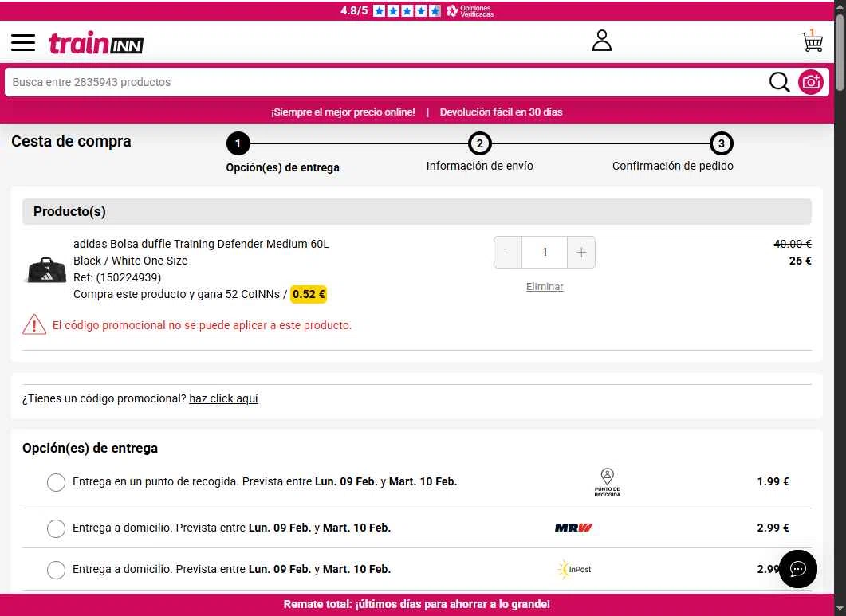Click the Opiniones Verificadas rating stars
The image size is (846, 616).
[x=407, y=11]
